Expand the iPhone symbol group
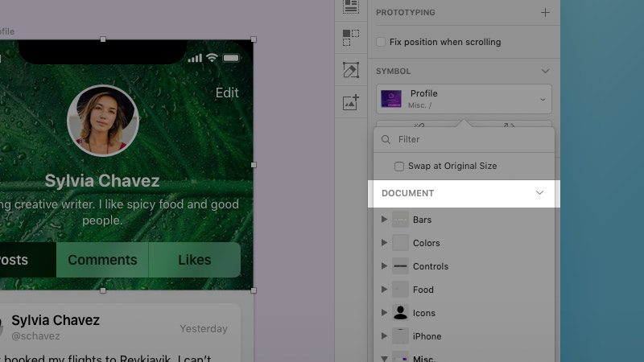This screenshot has width=644, height=362. 384,336
